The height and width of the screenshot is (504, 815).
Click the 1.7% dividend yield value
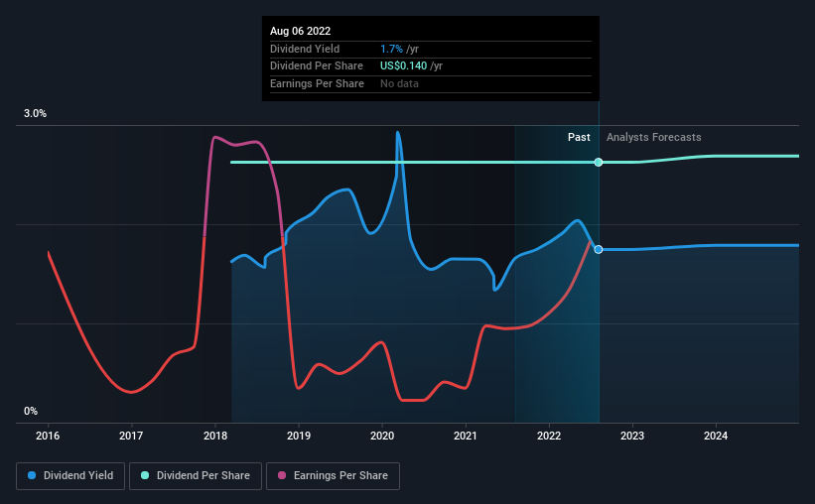pos(391,49)
